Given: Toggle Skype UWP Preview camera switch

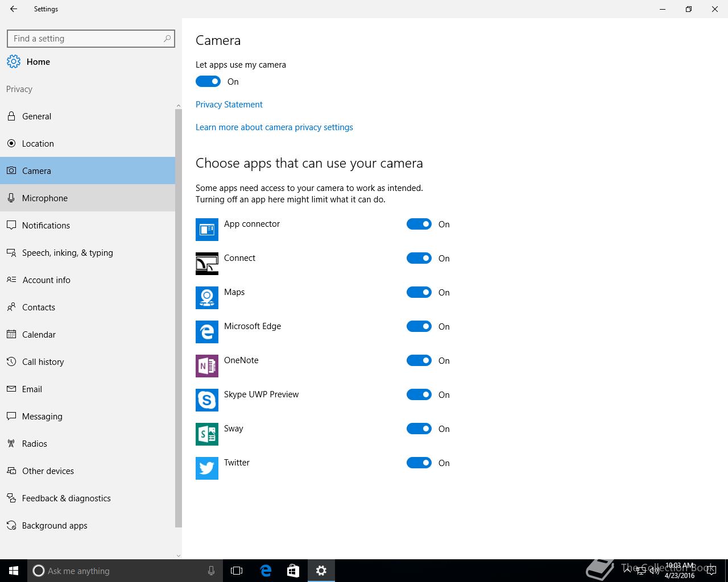Looking at the screenshot, I should (419, 394).
